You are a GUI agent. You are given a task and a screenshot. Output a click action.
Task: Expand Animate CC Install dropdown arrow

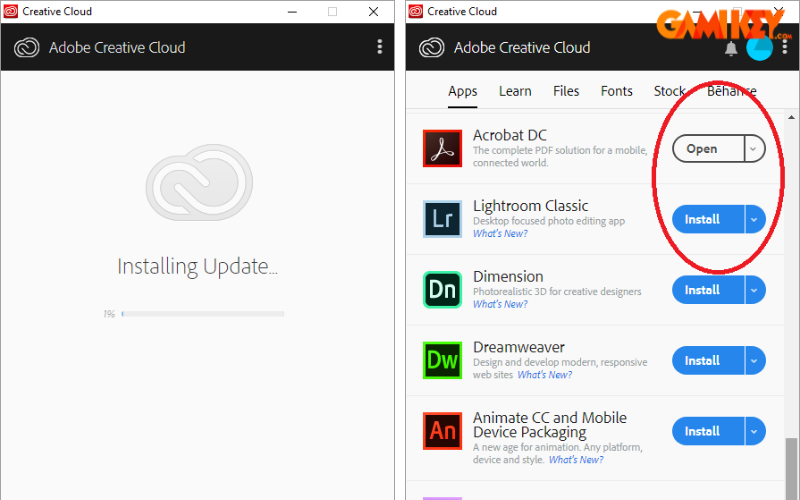pyautogui.click(x=754, y=431)
